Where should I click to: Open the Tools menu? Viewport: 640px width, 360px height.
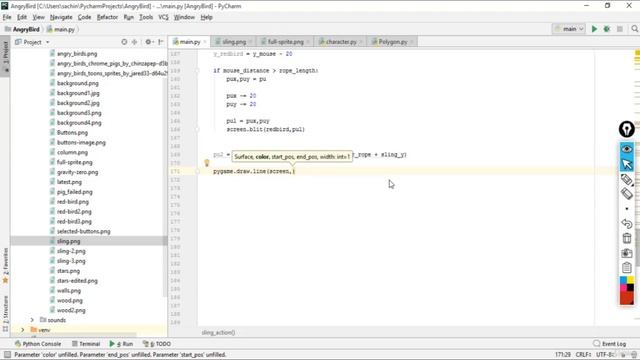click(146, 17)
